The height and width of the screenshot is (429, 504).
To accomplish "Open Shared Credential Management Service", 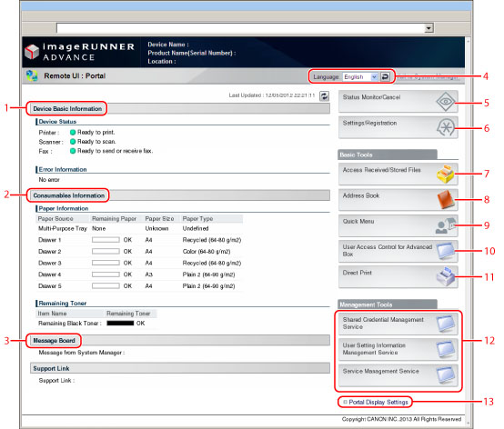I will pyautogui.click(x=398, y=324).
